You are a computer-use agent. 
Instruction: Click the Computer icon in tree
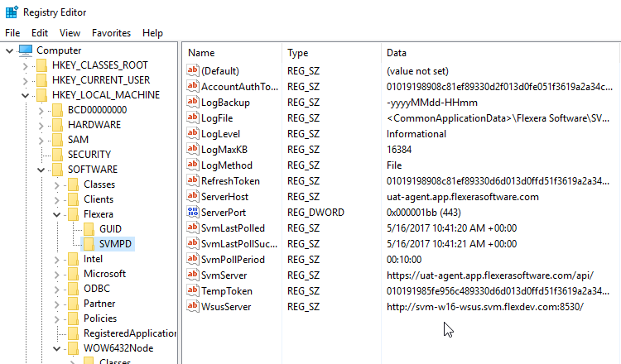(26, 50)
